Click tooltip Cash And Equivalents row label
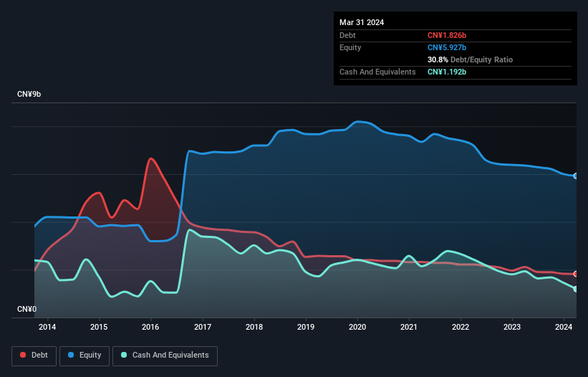Screen dimensions: 588x377 pos(377,72)
